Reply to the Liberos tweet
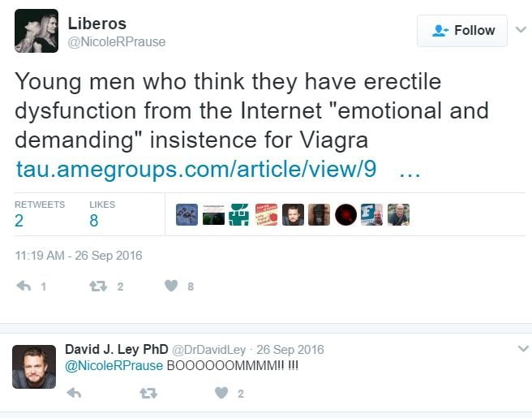Image resolution: width=532 pixels, height=418 pixels. 24,286
